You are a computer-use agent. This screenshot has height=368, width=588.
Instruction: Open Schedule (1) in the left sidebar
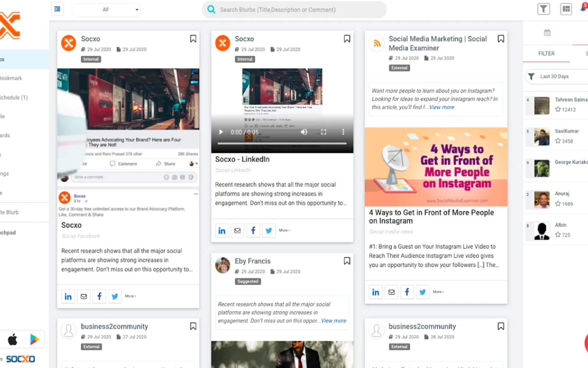click(x=14, y=98)
